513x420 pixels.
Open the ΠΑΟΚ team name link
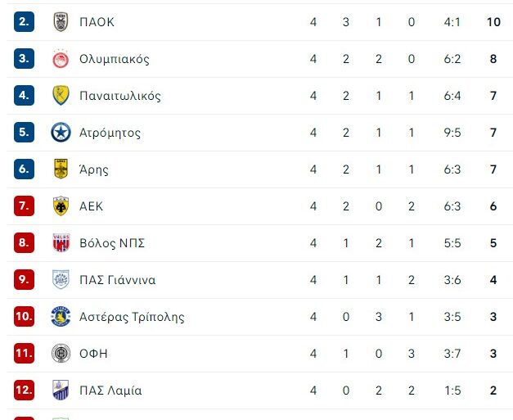point(97,22)
